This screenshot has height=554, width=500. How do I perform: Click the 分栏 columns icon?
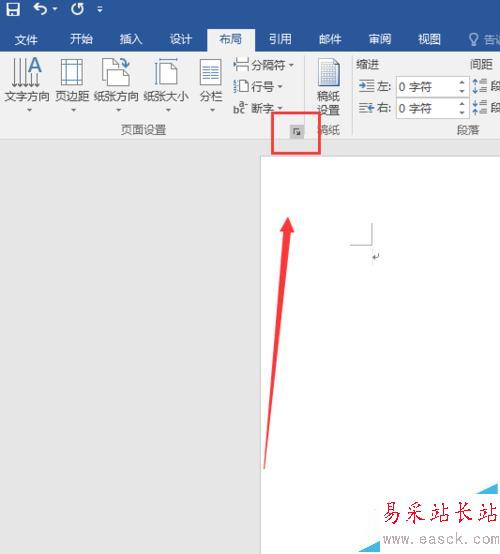(211, 72)
